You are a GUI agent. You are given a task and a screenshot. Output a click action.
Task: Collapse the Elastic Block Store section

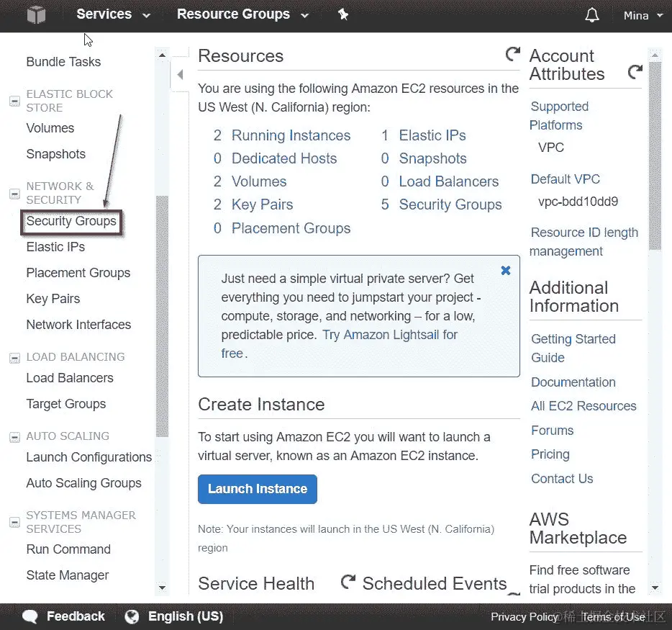click(14, 102)
